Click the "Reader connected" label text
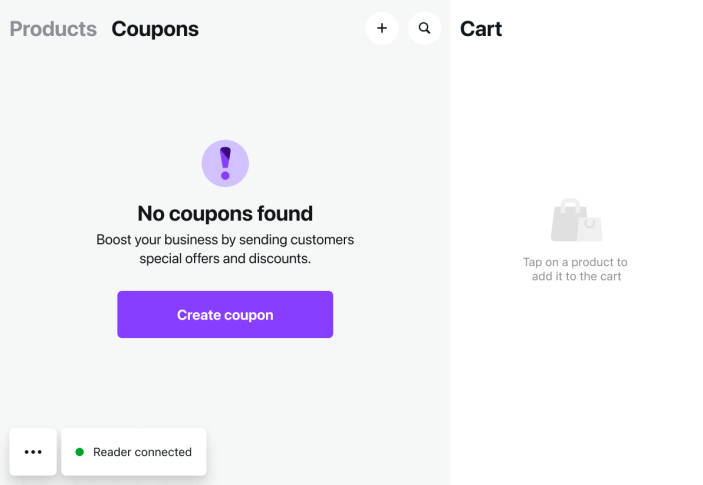Screen dimensions: 703x485 [142, 452]
